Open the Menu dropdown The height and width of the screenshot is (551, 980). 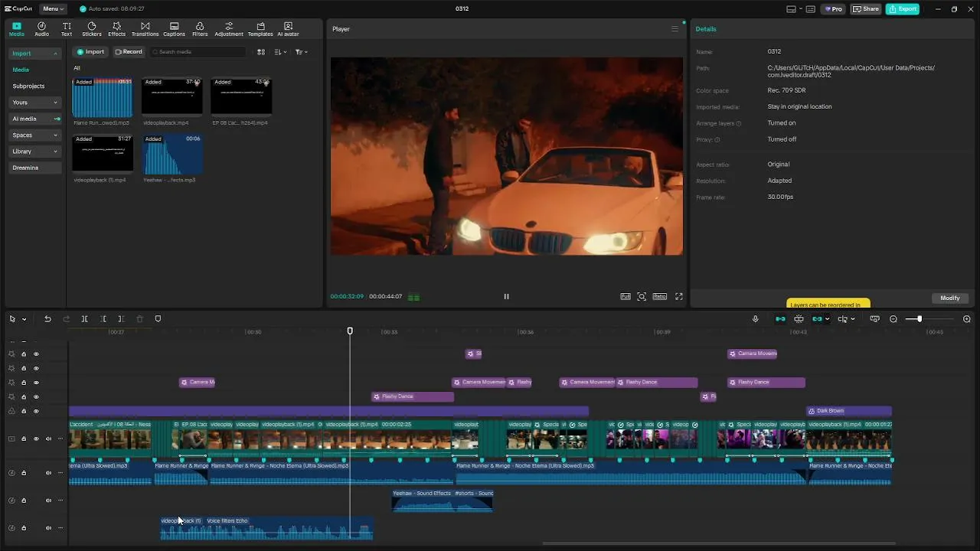(x=53, y=9)
